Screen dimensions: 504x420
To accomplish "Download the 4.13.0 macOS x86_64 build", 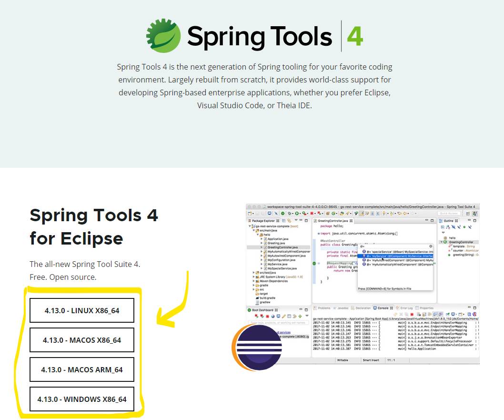I will pyautogui.click(x=82, y=340).
